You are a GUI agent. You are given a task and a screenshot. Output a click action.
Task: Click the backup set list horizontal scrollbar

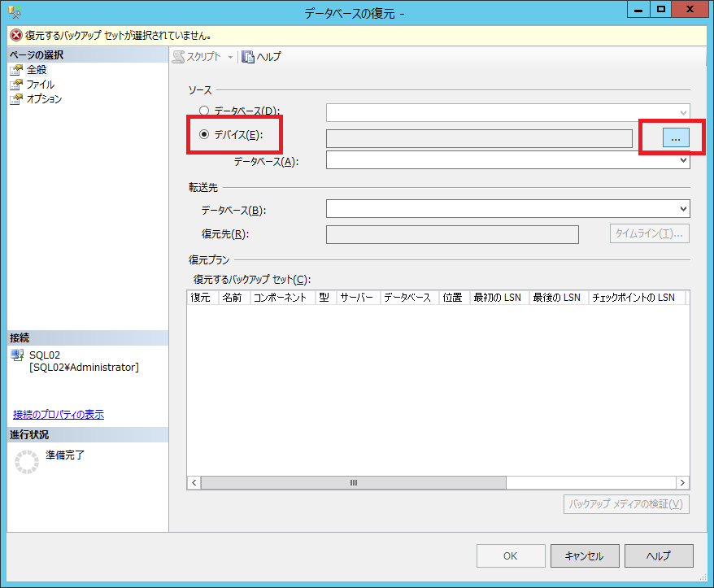[x=354, y=482]
